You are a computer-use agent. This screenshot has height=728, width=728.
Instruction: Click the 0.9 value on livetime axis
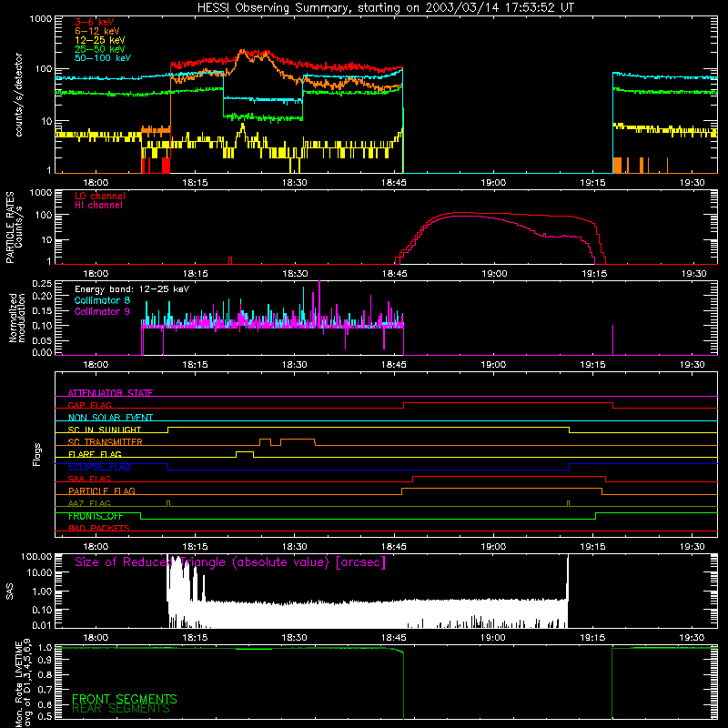tap(45, 661)
